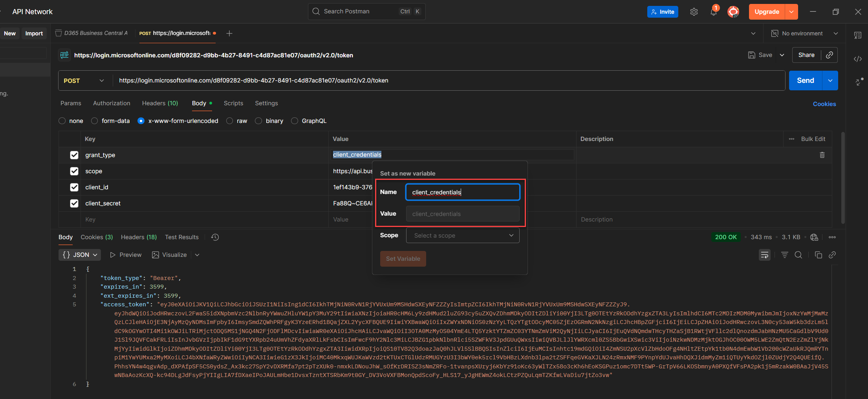Open Test Results tab
This screenshot has height=399, width=868.
(182, 237)
